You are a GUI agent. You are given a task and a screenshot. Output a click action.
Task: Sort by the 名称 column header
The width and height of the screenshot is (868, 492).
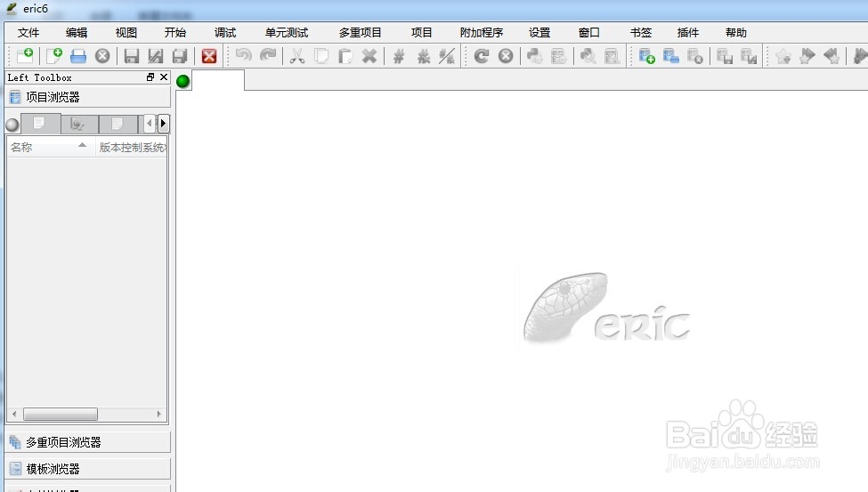[51, 147]
